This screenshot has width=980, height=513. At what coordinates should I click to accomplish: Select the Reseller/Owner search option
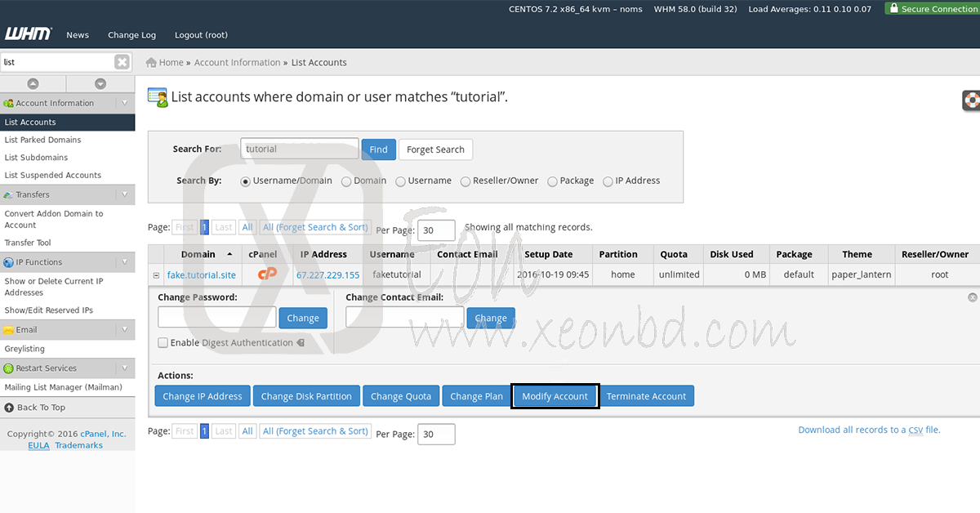click(465, 181)
